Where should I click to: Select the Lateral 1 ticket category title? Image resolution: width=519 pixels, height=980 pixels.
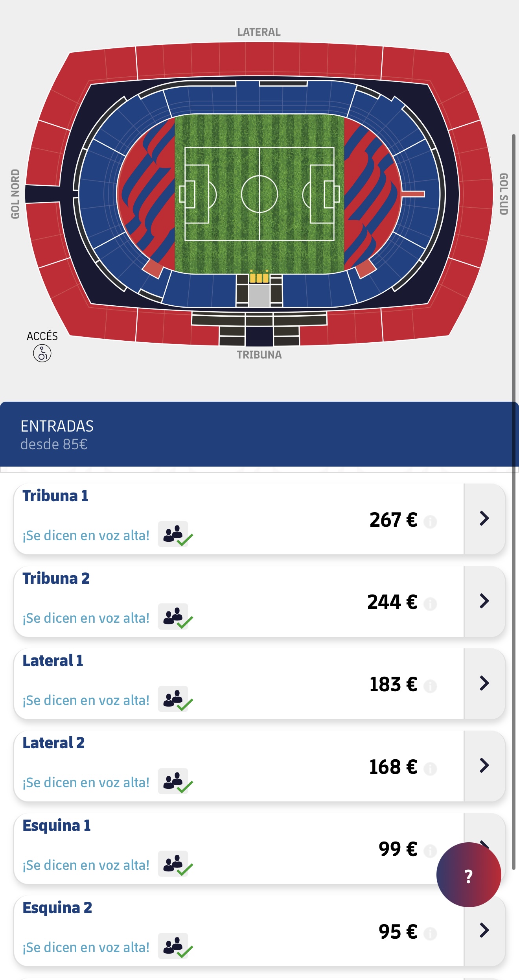(x=53, y=661)
